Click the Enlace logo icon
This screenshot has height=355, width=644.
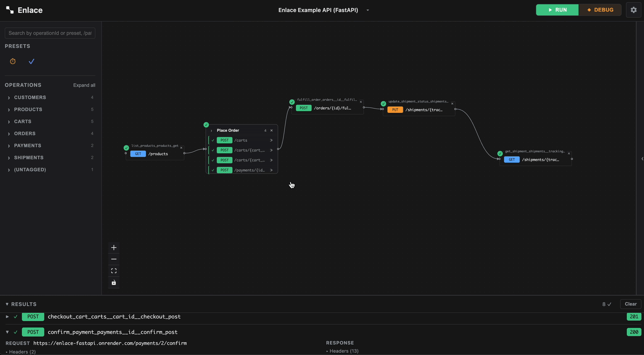pos(10,10)
